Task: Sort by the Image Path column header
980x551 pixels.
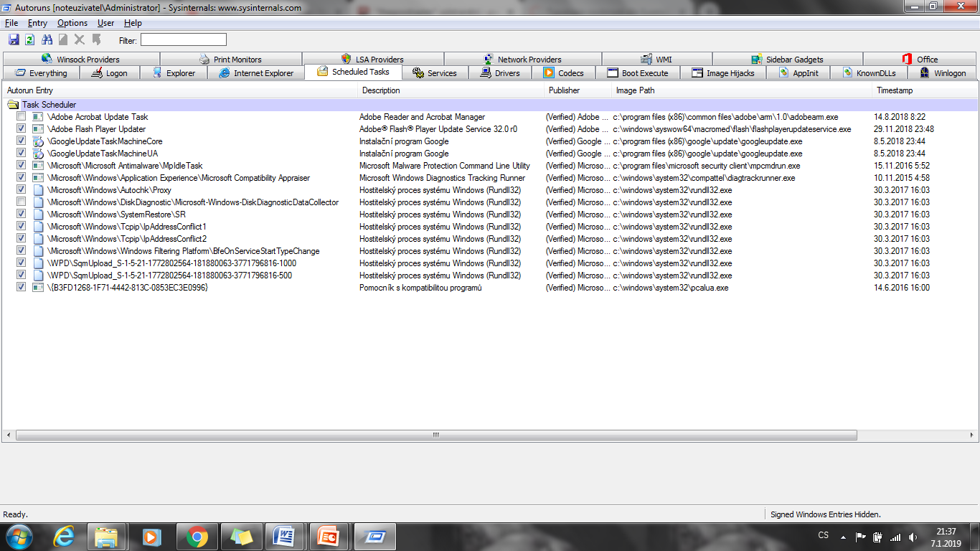Action: pyautogui.click(x=743, y=90)
